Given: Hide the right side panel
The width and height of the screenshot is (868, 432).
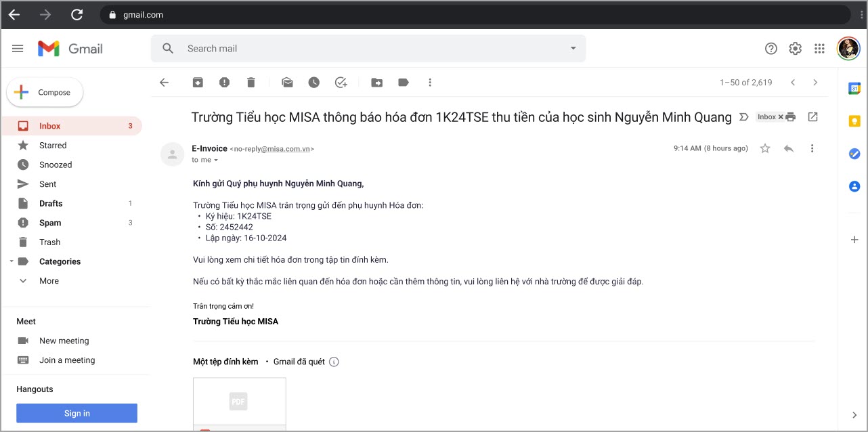Looking at the screenshot, I should click(x=854, y=415).
